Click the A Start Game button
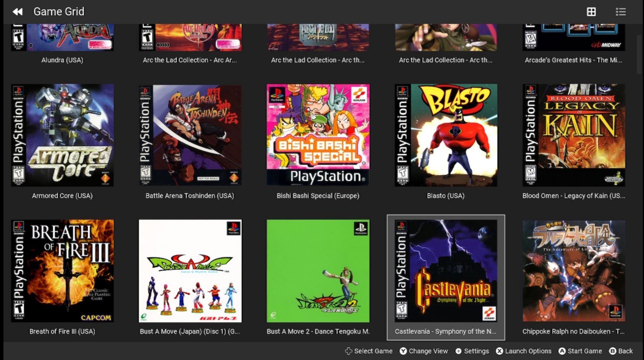The height and width of the screenshot is (360, 644). click(580, 351)
